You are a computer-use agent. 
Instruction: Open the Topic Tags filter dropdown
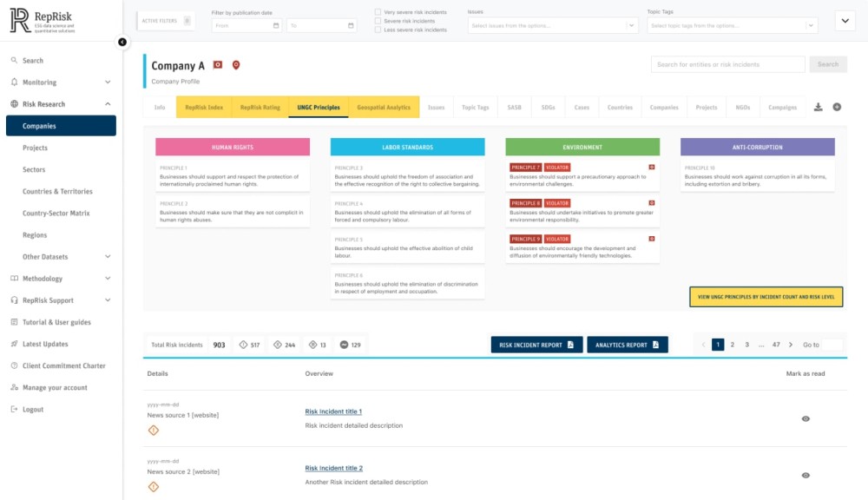(732, 26)
